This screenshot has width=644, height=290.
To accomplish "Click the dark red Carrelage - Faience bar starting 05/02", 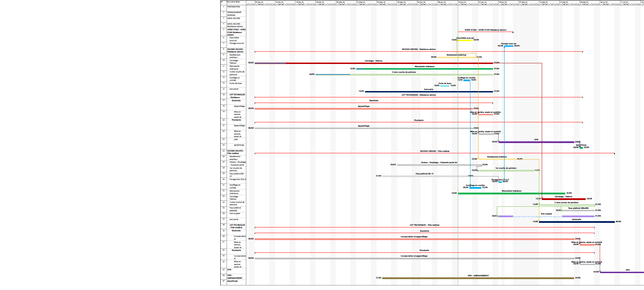I will 374,63.
